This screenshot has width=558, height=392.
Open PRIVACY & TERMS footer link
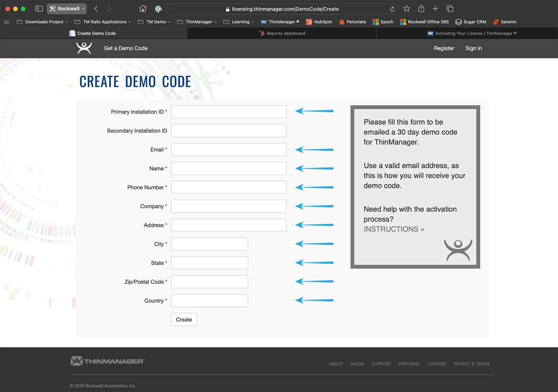pos(472,364)
